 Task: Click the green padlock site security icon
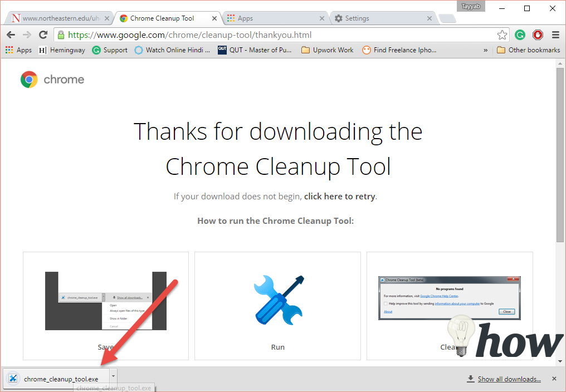[61, 35]
